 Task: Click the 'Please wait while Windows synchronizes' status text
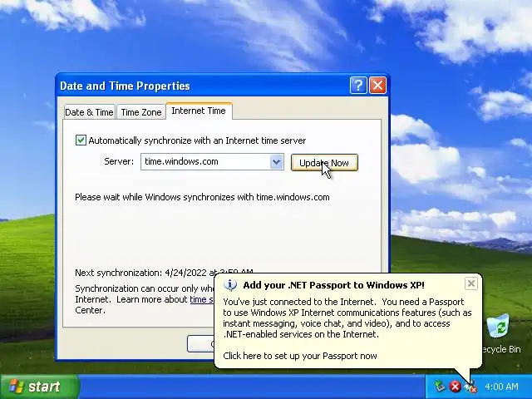point(202,197)
